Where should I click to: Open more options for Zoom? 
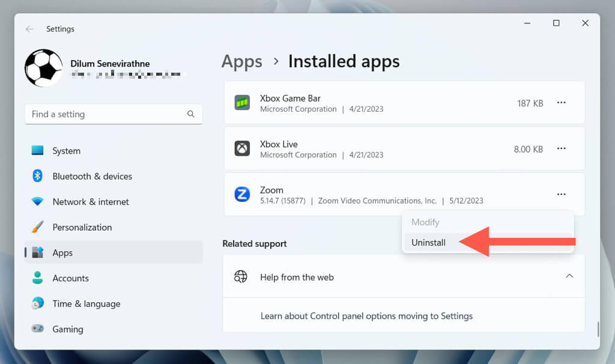[562, 194]
